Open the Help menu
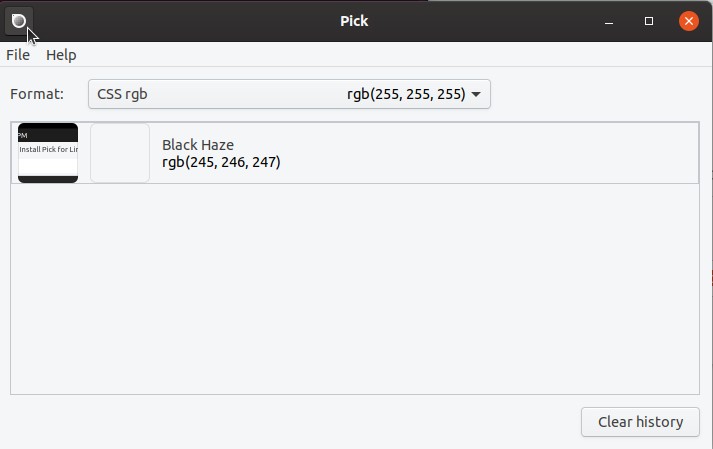 [x=61, y=55]
